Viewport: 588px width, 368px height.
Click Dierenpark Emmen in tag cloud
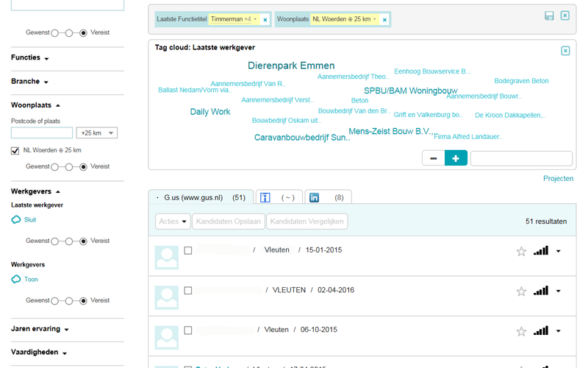click(291, 66)
